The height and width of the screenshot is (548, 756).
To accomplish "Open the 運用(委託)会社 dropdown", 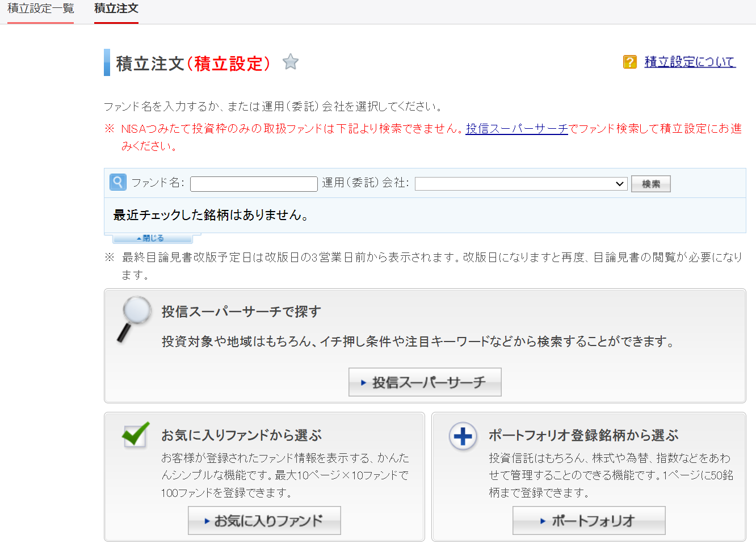I will pyautogui.click(x=520, y=184).
